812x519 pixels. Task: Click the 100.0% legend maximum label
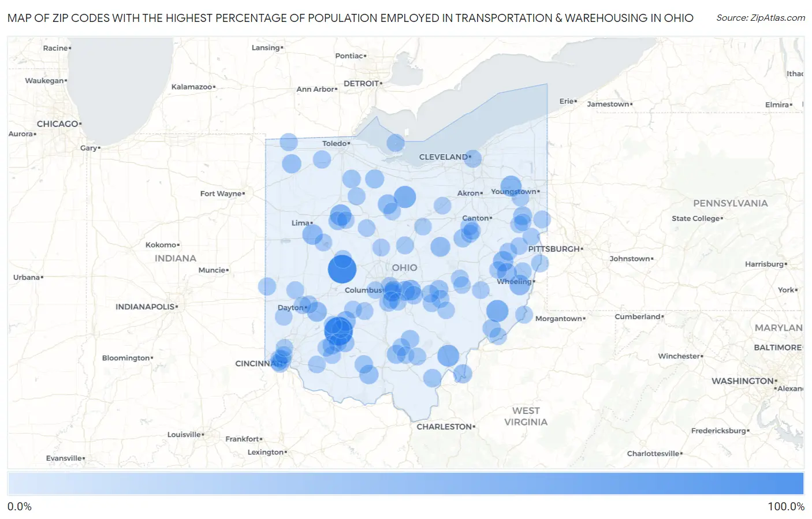click(786, 507)
